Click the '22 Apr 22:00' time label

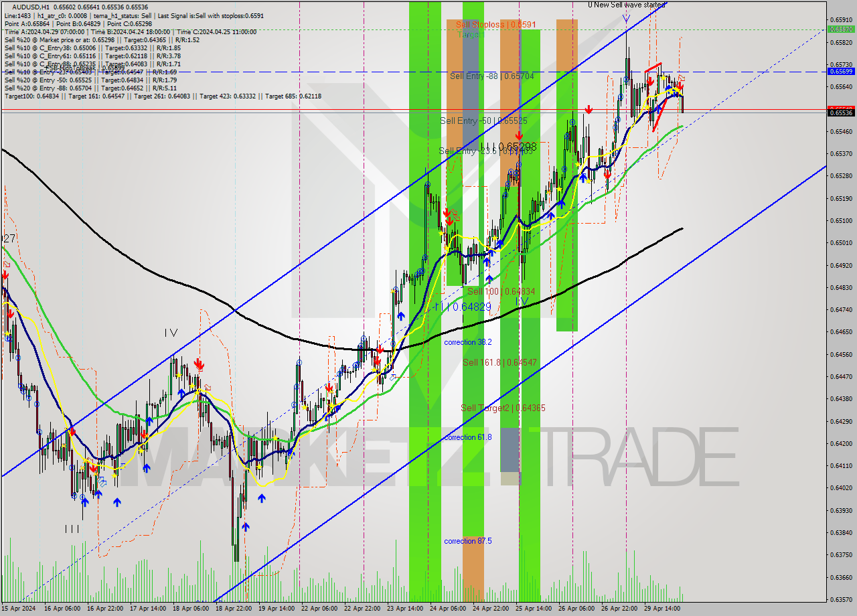point(363,609)
